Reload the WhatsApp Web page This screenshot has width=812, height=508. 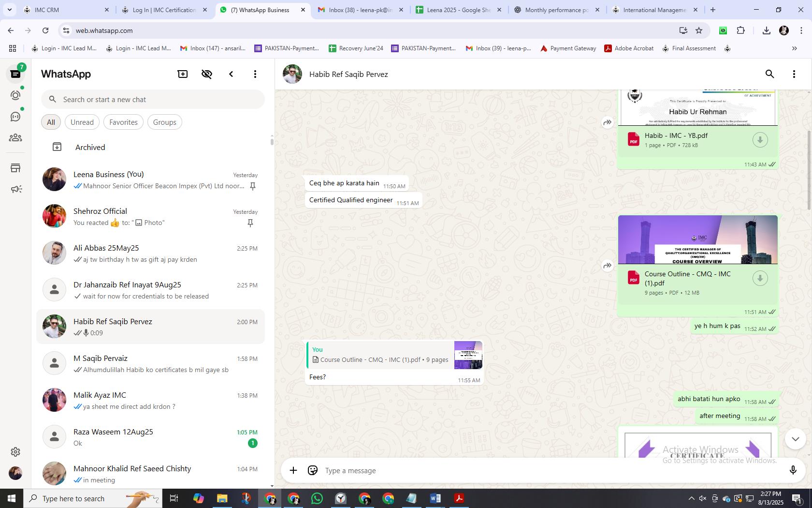(45, 30)
